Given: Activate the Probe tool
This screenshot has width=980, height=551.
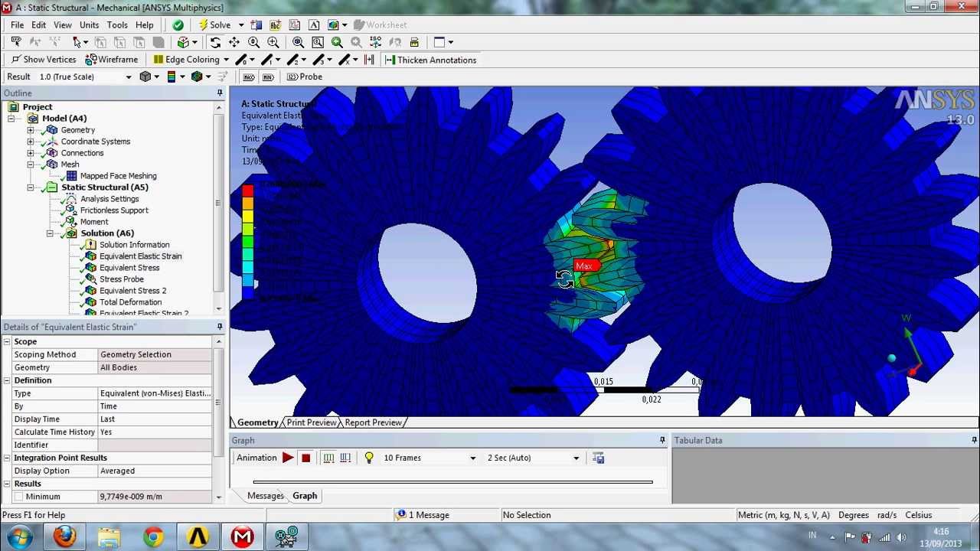Looking at the screenshot, I should click(305, 77).
